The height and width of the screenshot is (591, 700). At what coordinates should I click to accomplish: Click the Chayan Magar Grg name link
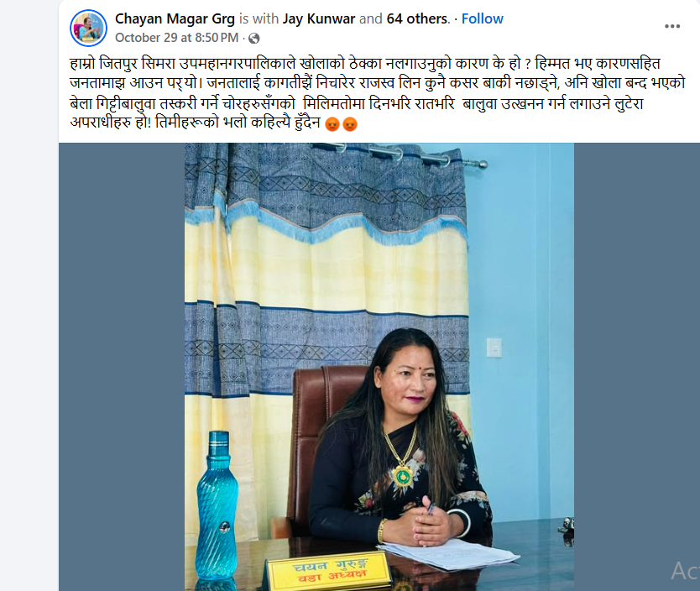pos(175,18)
